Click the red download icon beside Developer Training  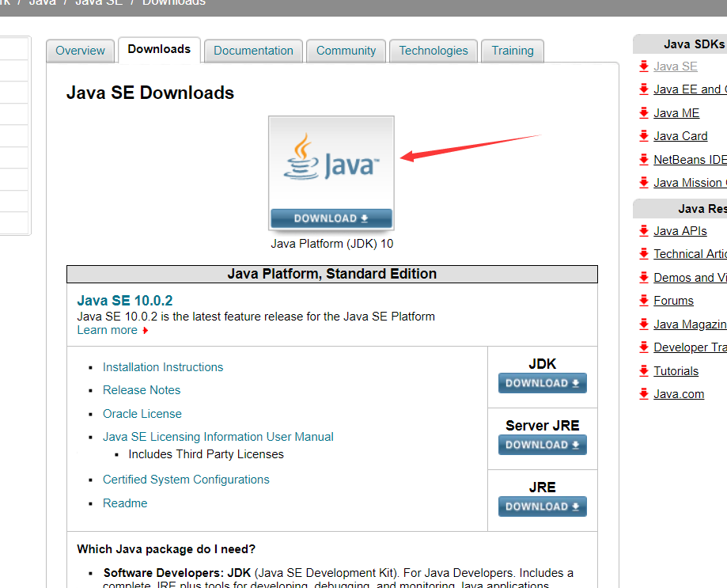point(644,347)
